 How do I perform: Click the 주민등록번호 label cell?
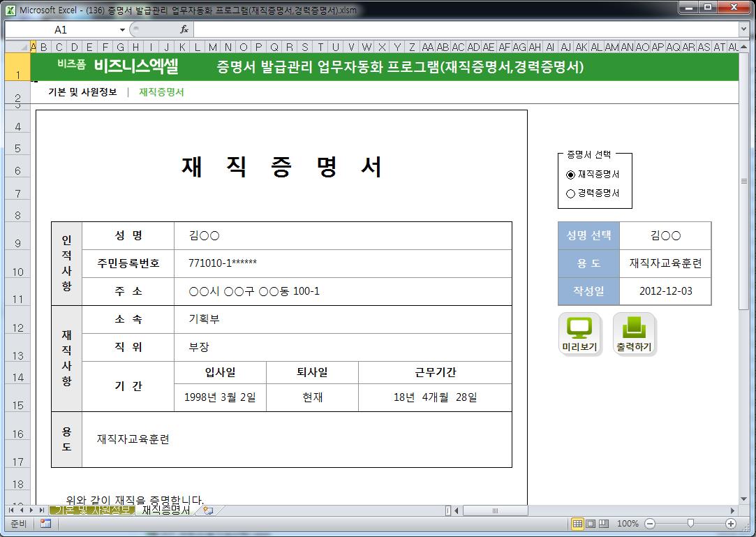pyautogui.click(x=128, y=263)
